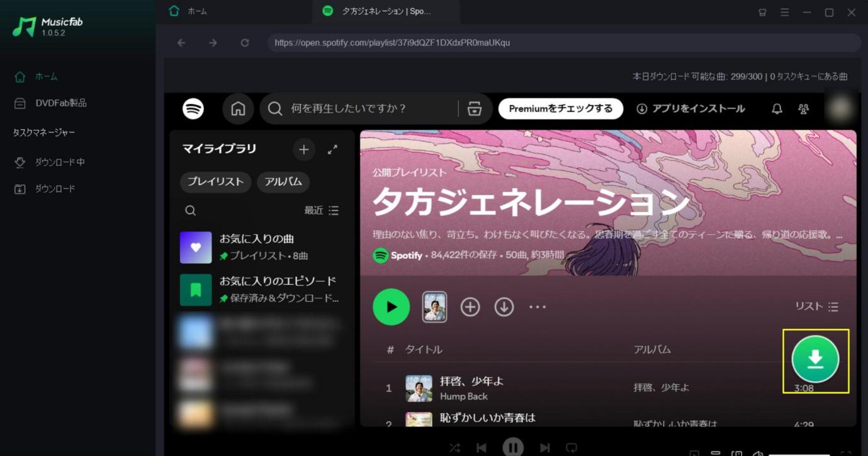The height and width of the screenshot is (456, 868).
Task: Filter library by プレイリスト chip
Action: (215, 181)
